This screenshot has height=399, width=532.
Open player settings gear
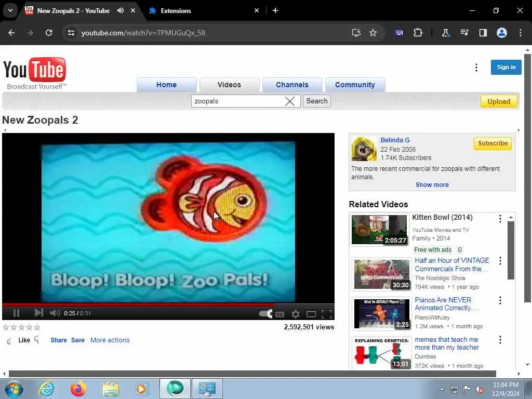click(x=295, y=314)
